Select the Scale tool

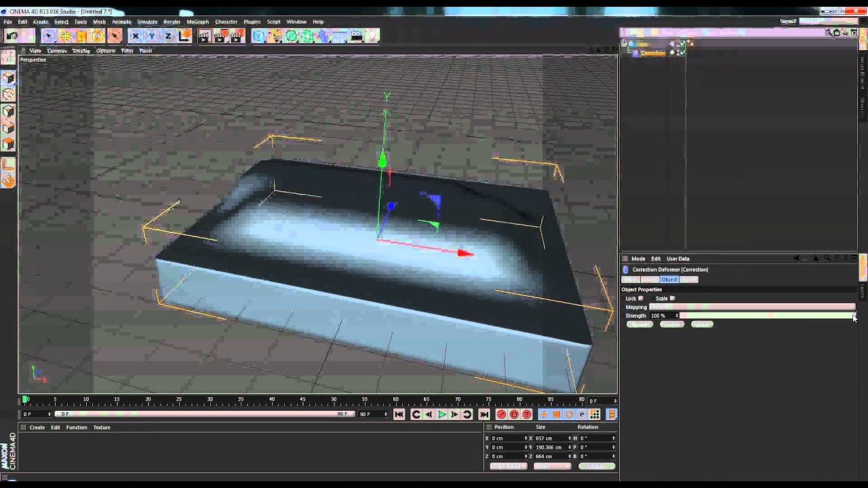[x=81, y=36]
